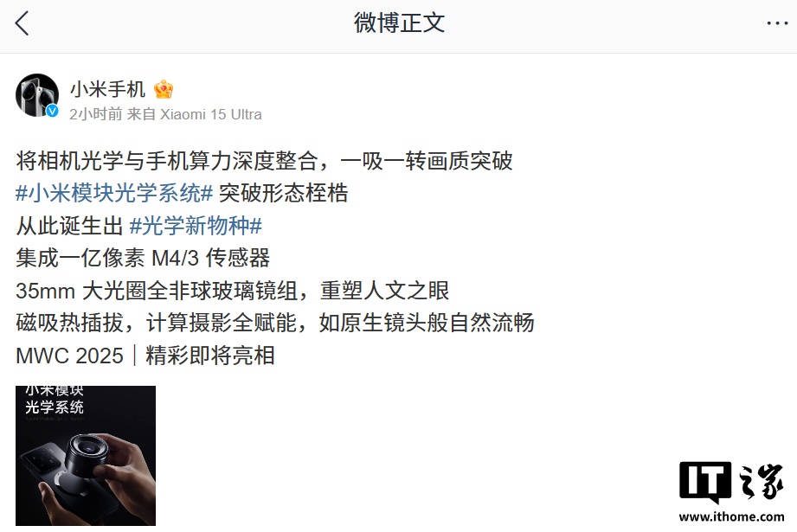Screen dimensions: 797x532
Task: Open the 小米手机 username link
Action: click(108, 89)
